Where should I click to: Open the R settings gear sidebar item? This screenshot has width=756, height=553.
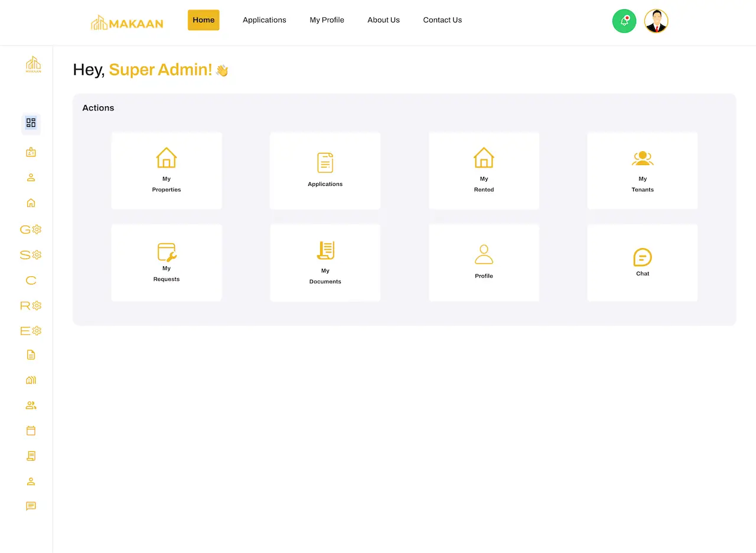point(31,306)
